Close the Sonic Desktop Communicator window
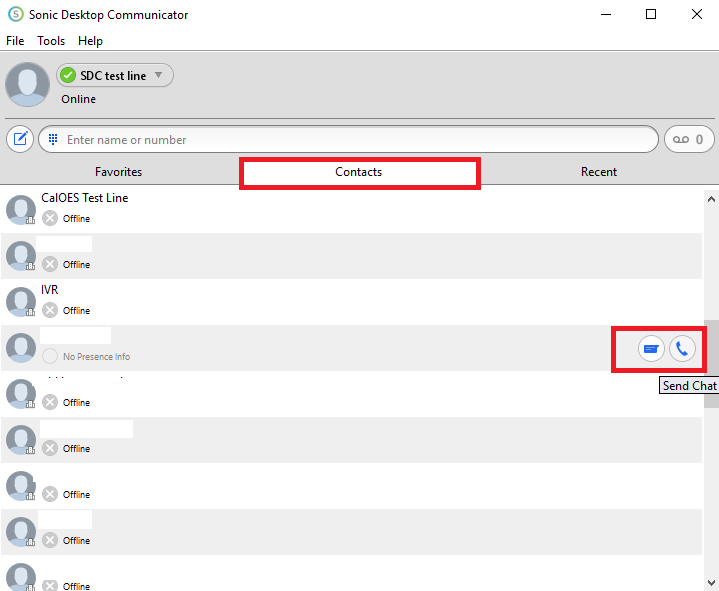 [697, 14]
